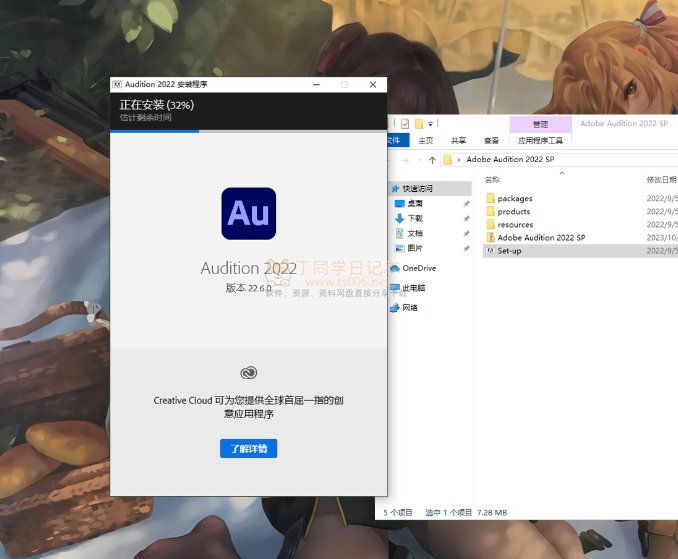This screenshot has height=559, width=678.
Task: Expand the address bar path chevron
Action: pos(458,160)
